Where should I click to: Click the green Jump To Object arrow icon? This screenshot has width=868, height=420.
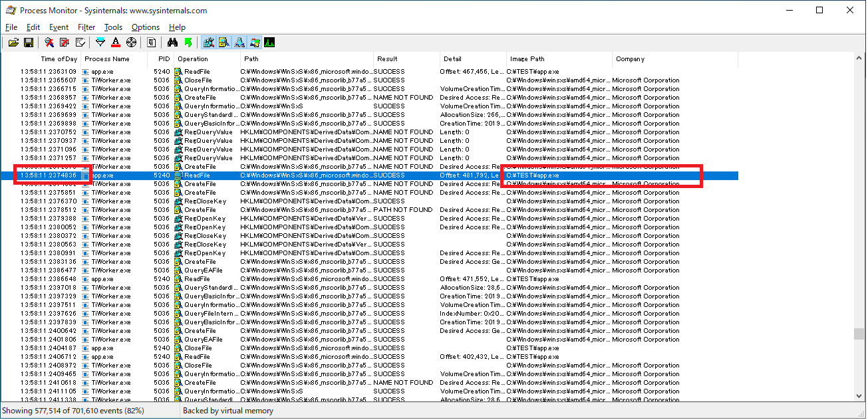click(188, 43)
